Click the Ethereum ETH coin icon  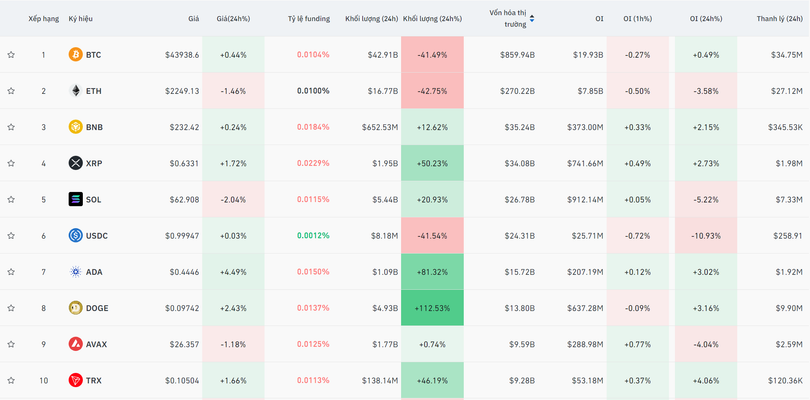click(75, 91)
